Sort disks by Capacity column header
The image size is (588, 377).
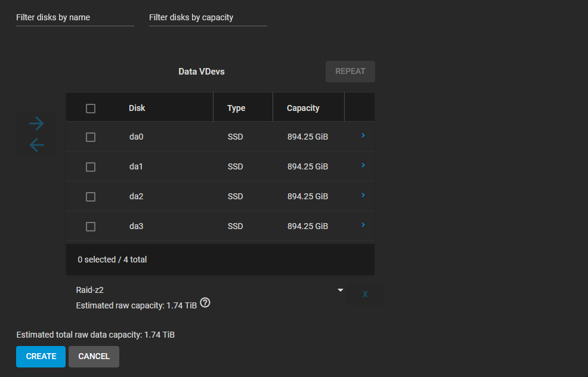pyautogui.click(x=303, y=108)
